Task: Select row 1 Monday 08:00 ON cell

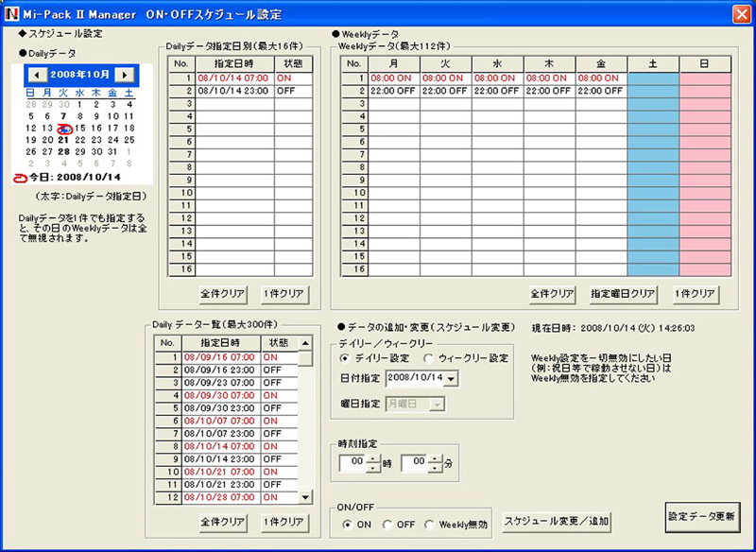Action: (393, 78)
